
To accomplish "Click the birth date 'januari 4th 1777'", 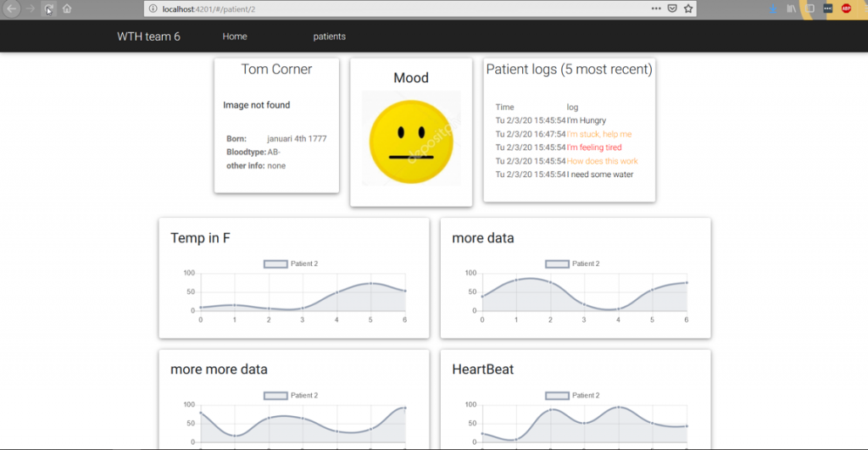I will 297,139.
